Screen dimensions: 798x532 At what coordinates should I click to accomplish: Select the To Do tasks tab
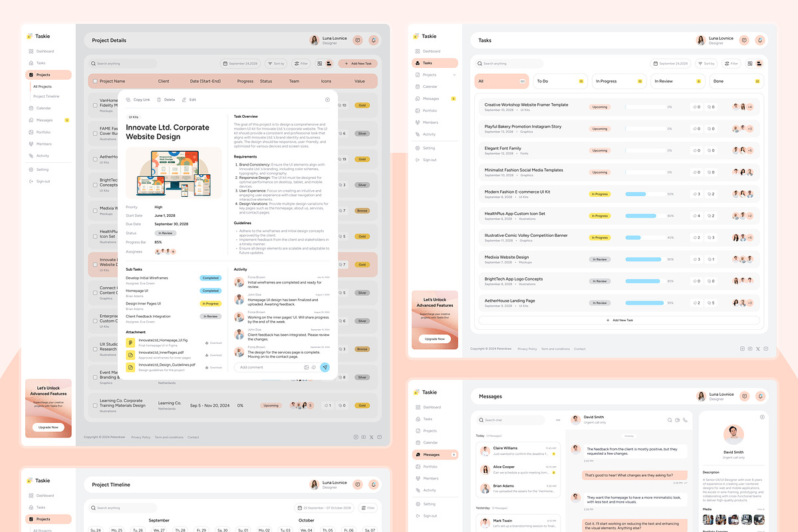click(x=559, y=81)
